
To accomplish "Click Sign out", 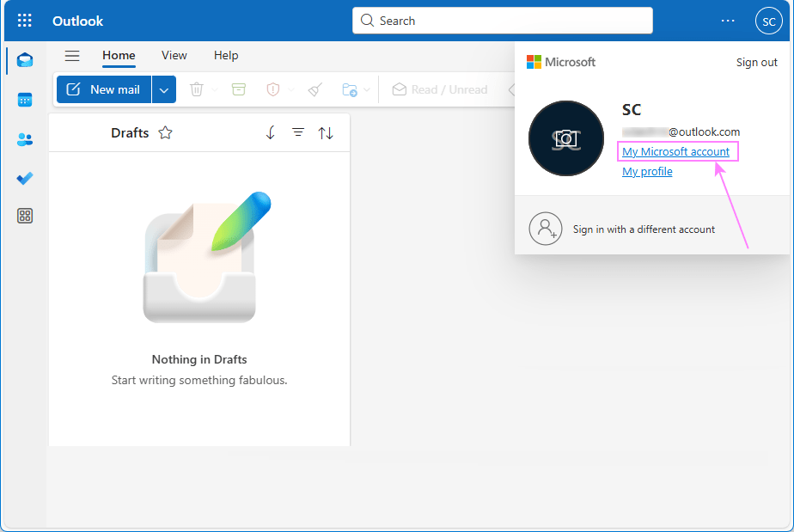I will tap(756, 63).
